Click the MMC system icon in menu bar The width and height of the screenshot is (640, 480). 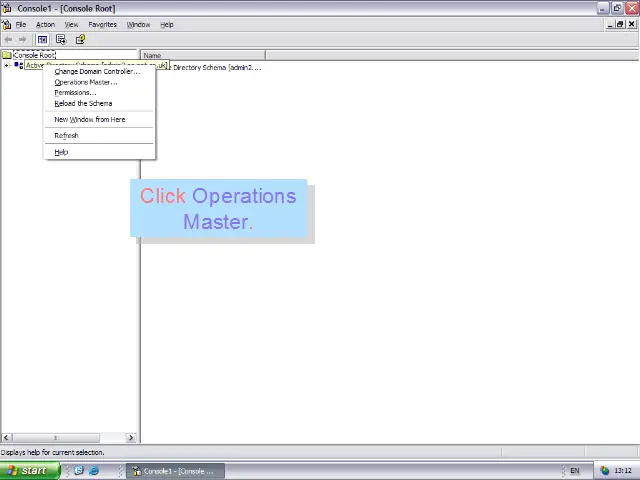coord(6,24)
